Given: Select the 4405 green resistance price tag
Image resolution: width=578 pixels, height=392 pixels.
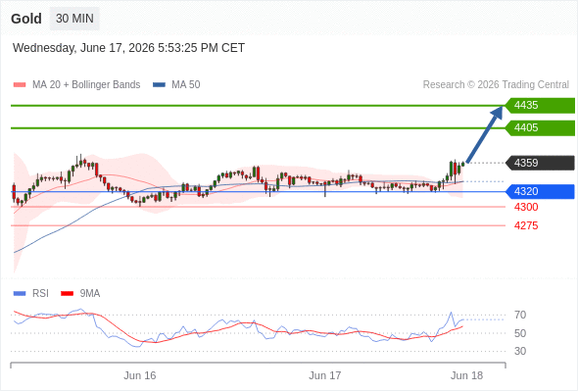Looking at the screenshot, I should (x=540, y=128).
